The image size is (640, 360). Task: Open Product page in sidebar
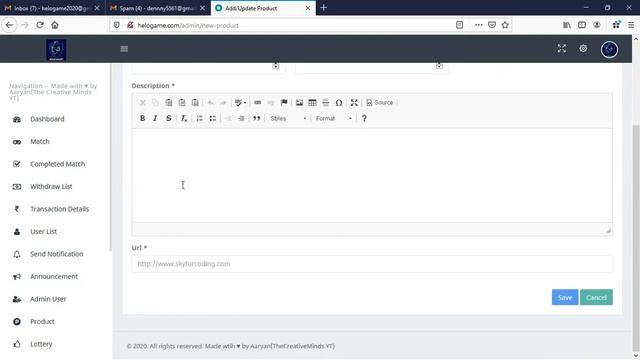[42, 322]
